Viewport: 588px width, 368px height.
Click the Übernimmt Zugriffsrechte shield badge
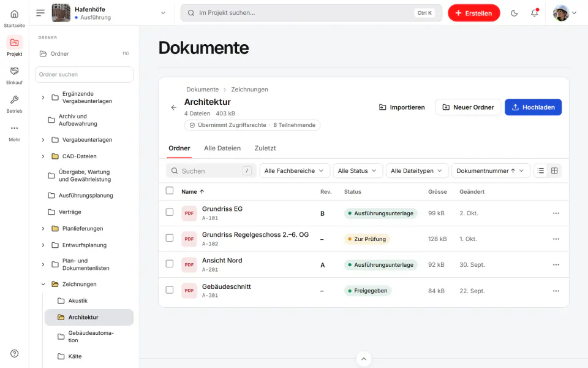tap(252, 125)
